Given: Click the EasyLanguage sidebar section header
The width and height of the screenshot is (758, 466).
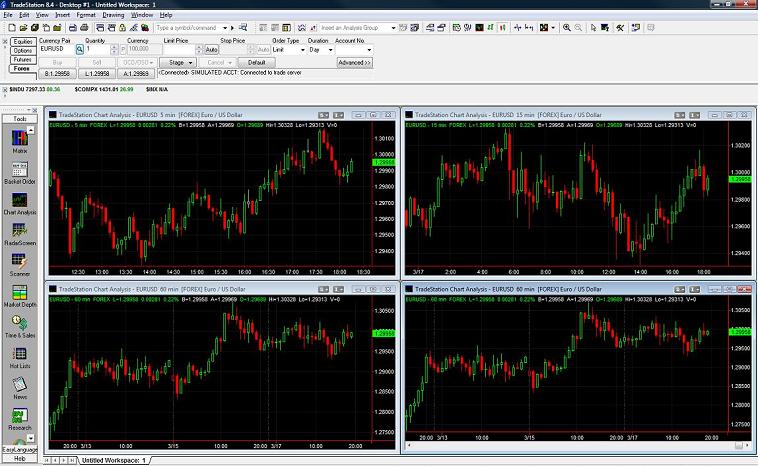Looking at the screenshot, I should 20,449.
